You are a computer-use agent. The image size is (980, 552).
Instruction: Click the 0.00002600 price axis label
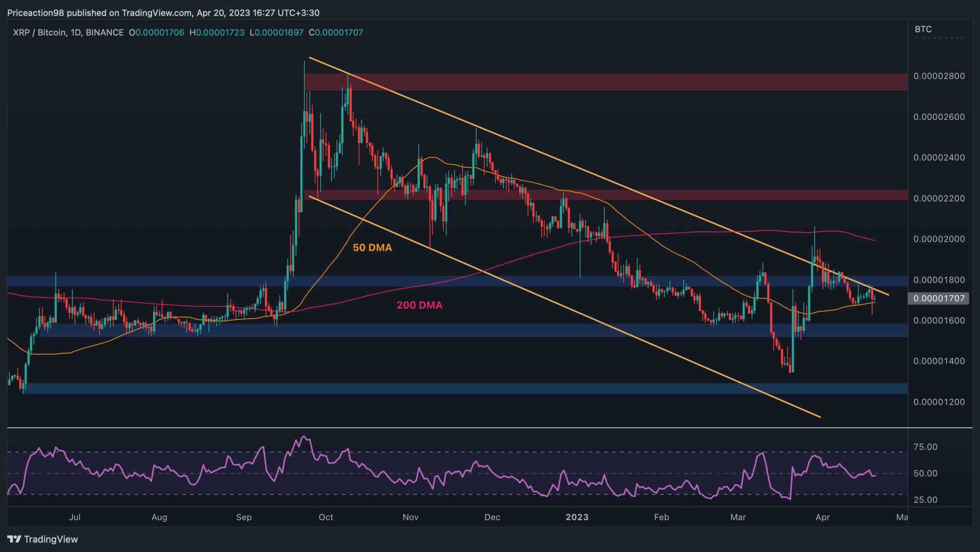click(x=939, y=117)
